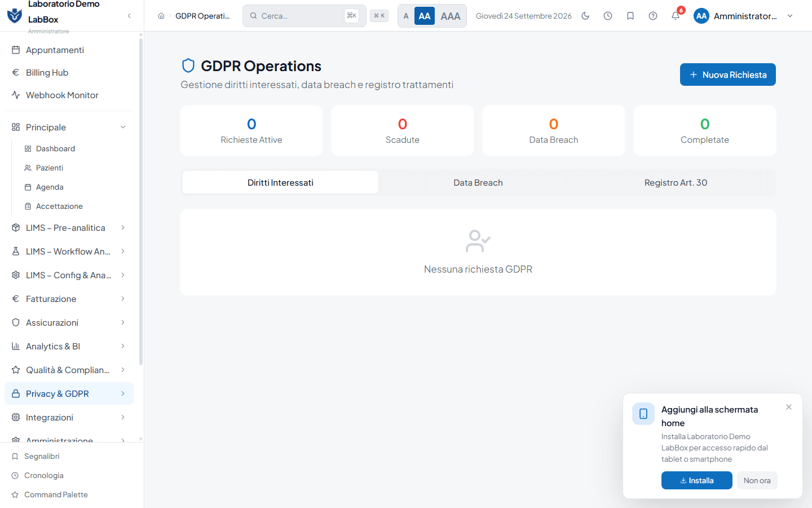This screenshot has width=812, height=508.
Task: Expand the Assicurazioni menu
Action: (x=69, y=322)
